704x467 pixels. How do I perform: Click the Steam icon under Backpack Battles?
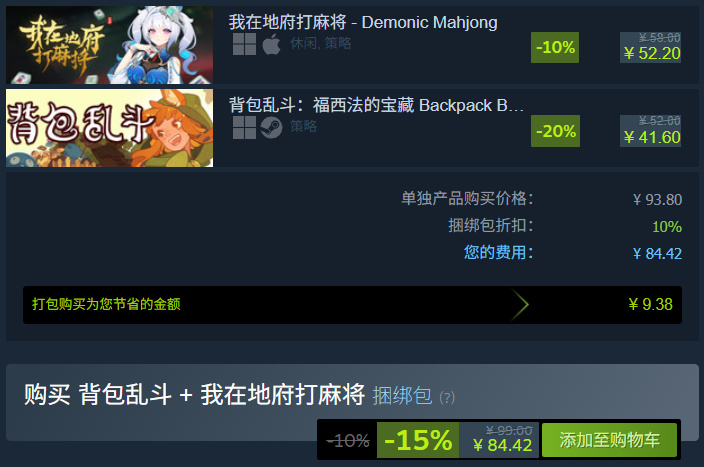point(271,128)
